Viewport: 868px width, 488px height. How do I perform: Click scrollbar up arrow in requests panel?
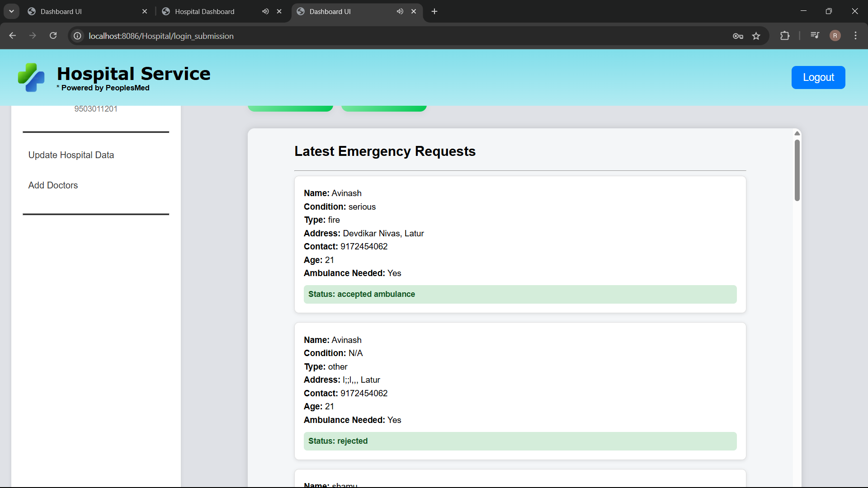point(797,133)
